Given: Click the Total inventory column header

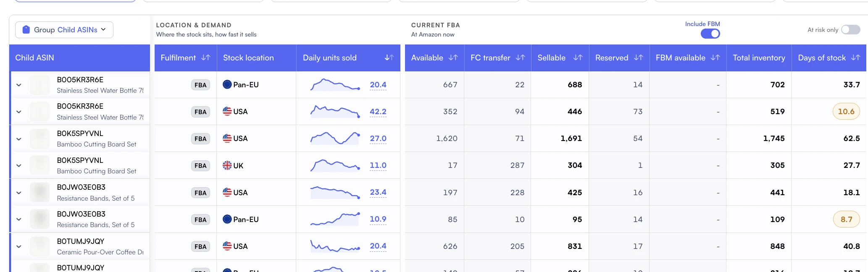Looking at the screenshot, I should pos(759,58).
